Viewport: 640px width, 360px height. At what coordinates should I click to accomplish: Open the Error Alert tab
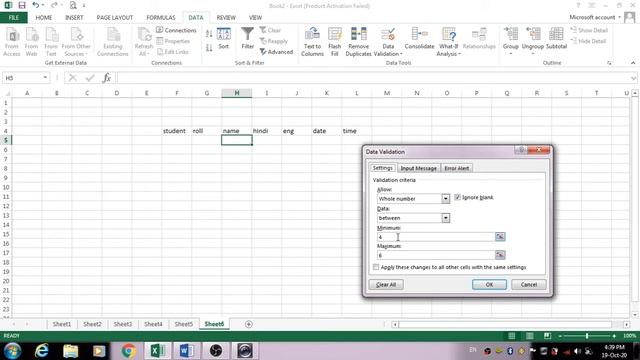click(457, 168)
